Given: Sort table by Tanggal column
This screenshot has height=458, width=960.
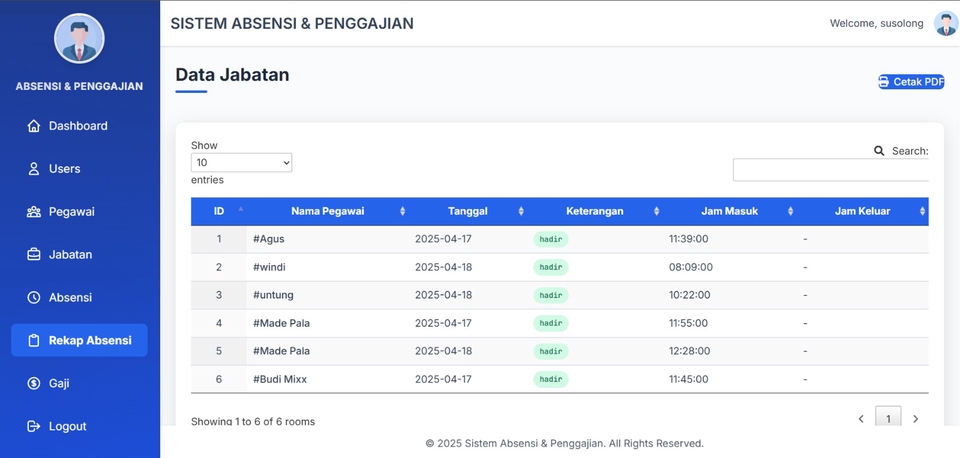Looking at the screenshot, I should pos(467,211).
